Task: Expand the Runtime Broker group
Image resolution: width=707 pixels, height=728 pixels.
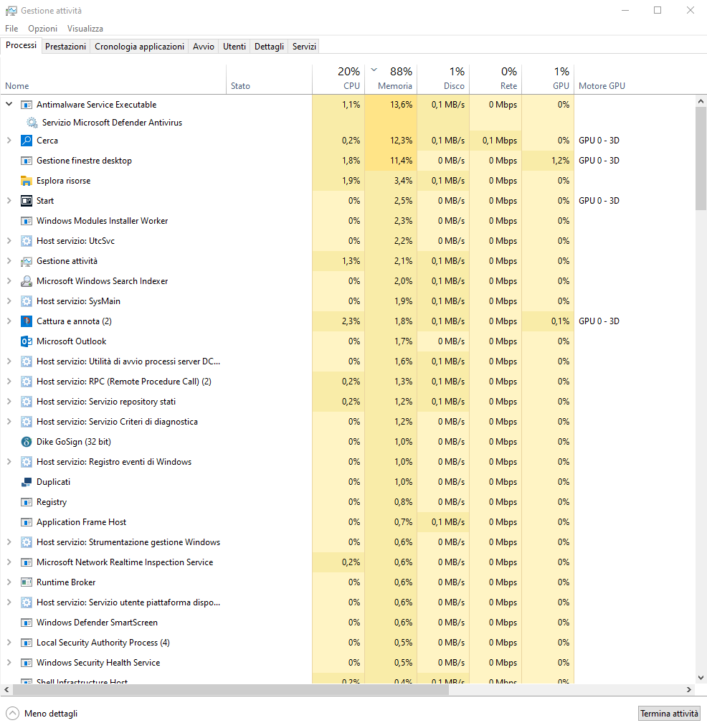Action: tap(9, 582)
